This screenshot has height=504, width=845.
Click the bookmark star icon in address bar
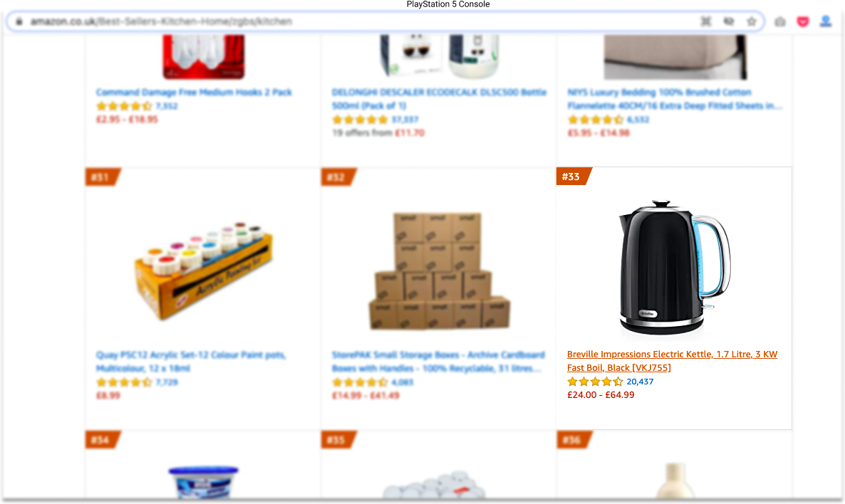click(x=752, y=21)
